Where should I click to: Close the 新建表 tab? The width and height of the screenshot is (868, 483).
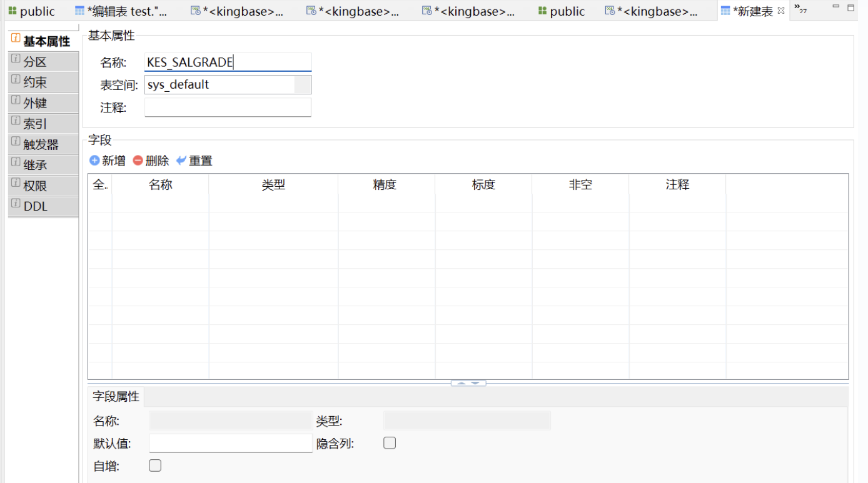[781, 11]
